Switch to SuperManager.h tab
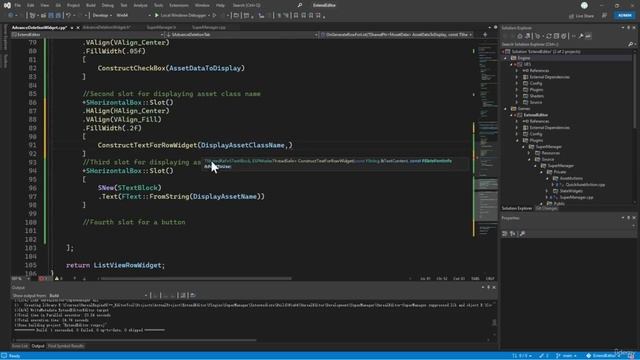Screen dimensions: 640x360 [161, 27]
